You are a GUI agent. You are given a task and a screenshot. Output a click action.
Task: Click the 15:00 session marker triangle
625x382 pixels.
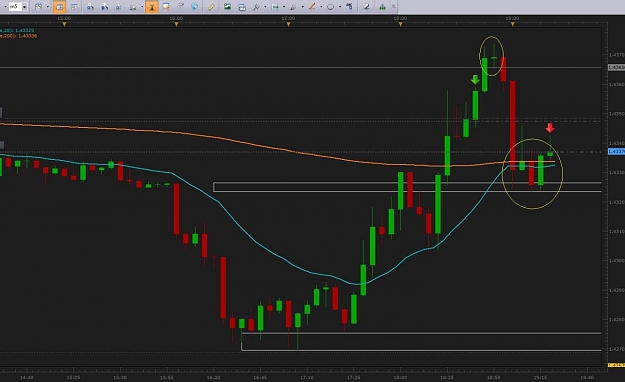pyautogui.click(x=64, y=25)
